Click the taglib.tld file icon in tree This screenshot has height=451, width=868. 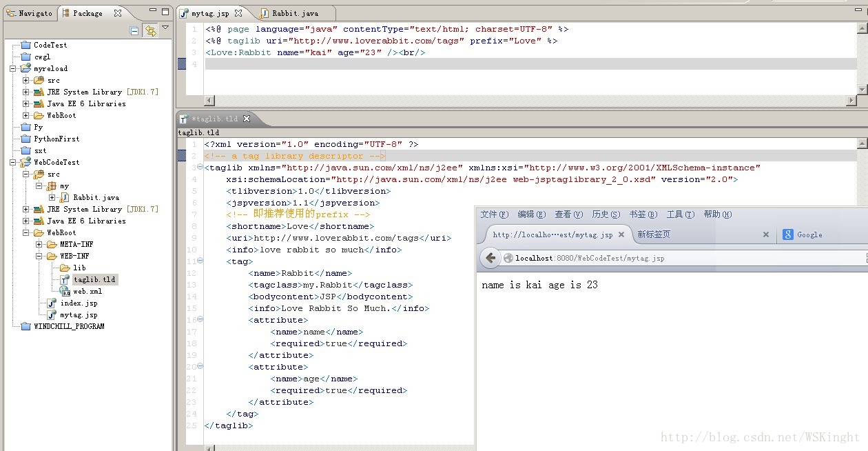[65, 279]
